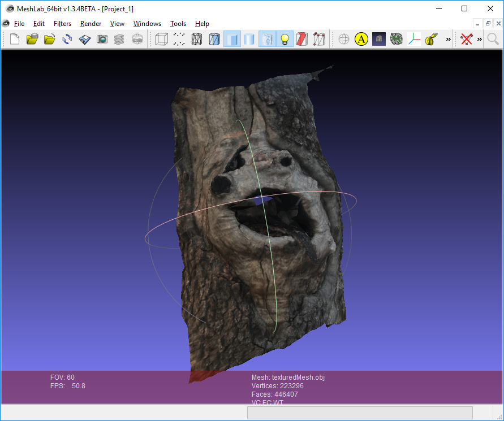The image size is (504, 421).
Task: Click the New Empty Project icon
Action: click(x=15, y=39)
